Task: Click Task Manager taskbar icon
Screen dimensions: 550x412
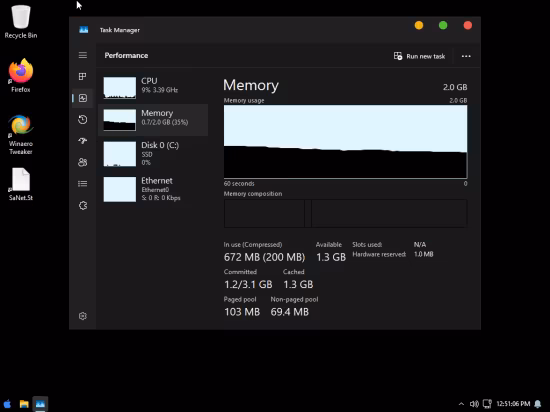Action: point(40,404)
